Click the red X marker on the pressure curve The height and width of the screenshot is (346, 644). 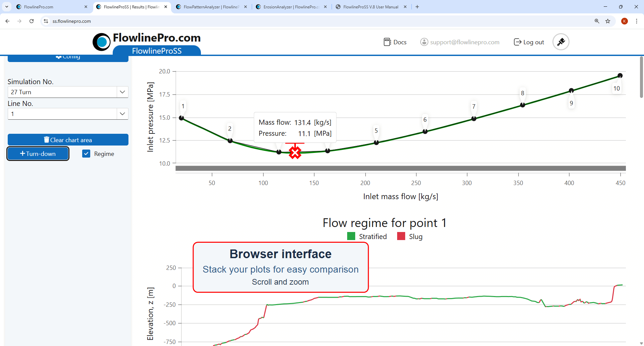coord(294,152)
